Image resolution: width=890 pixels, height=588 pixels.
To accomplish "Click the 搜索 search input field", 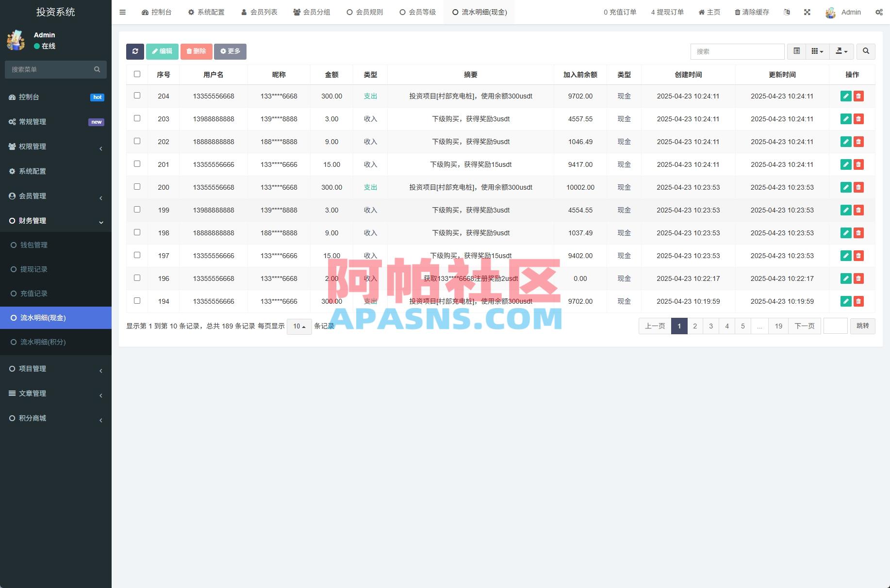I will click(737, 51).
